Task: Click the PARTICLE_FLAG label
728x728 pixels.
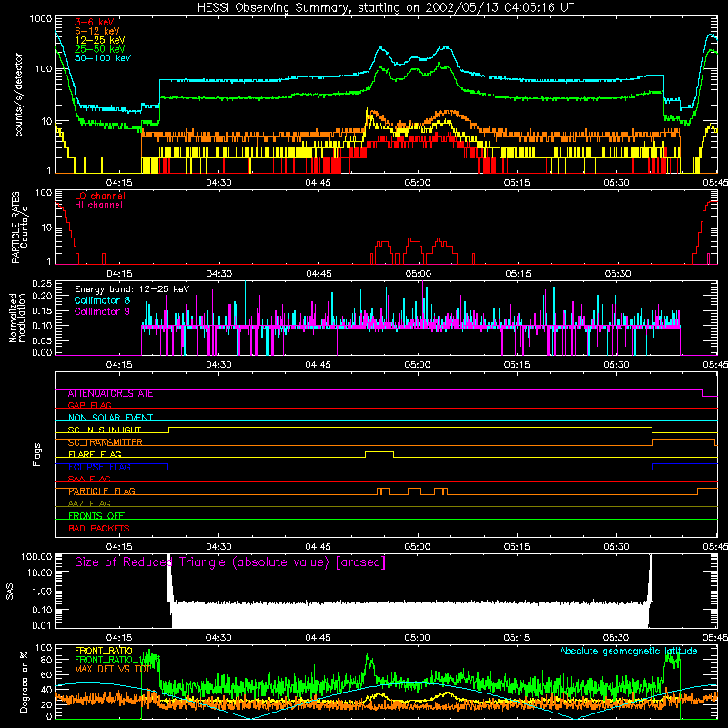Action: pos(102,491)
